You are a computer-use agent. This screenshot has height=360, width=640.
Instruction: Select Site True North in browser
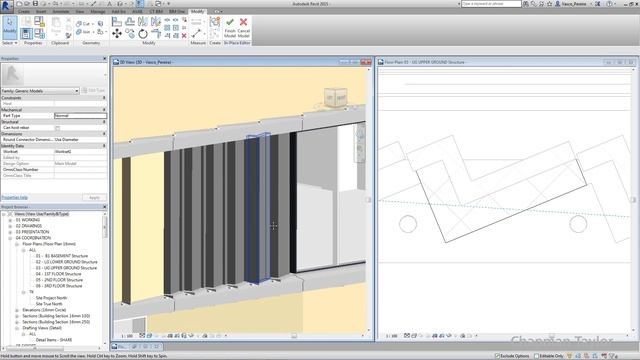49,304
